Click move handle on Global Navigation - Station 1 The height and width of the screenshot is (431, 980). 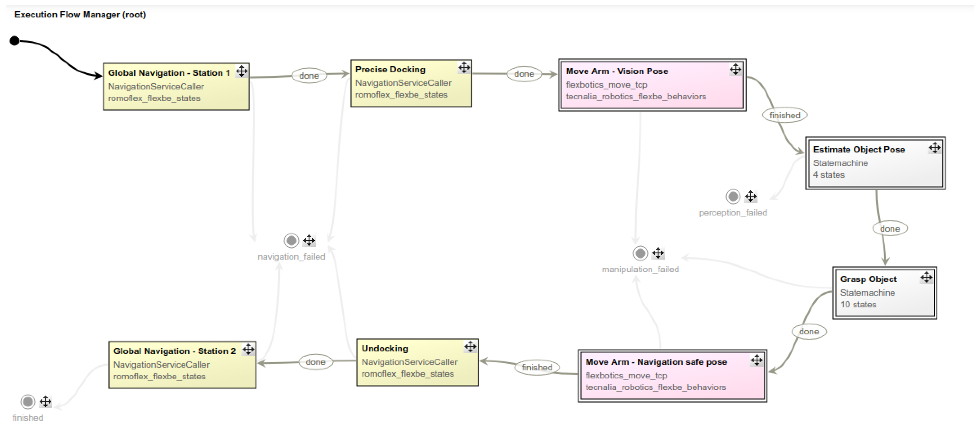click(242, 71)
